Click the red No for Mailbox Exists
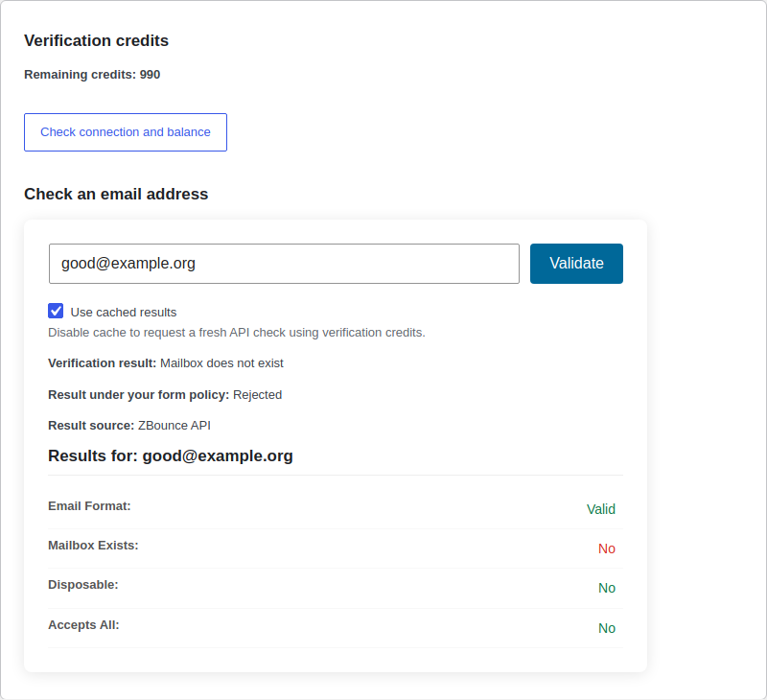The width and height of the screenshot is (767, 700). 607,548
